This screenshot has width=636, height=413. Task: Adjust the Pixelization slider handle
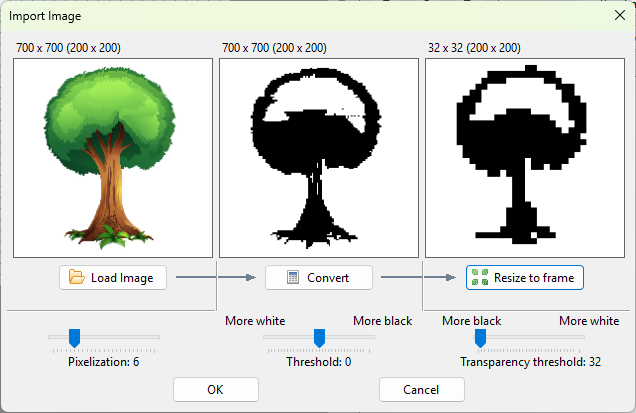click(x=74, y=338)
